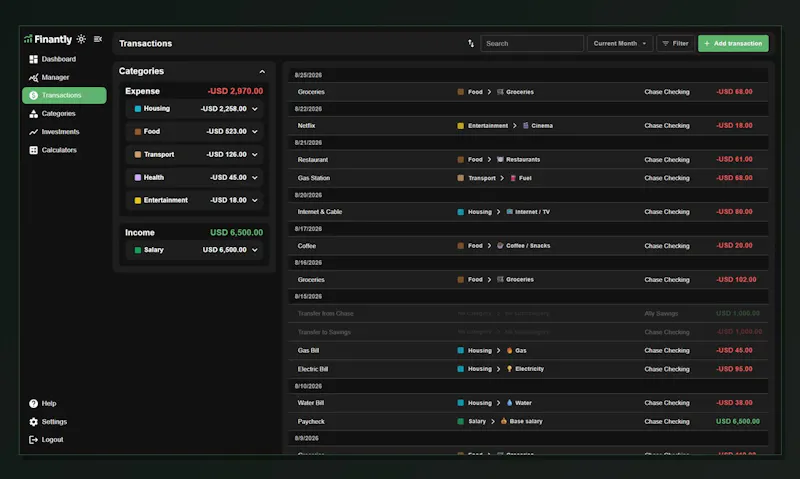The image size is (800, 479).
Task: Click the sort order arrows icon
Action: (471, 43)
